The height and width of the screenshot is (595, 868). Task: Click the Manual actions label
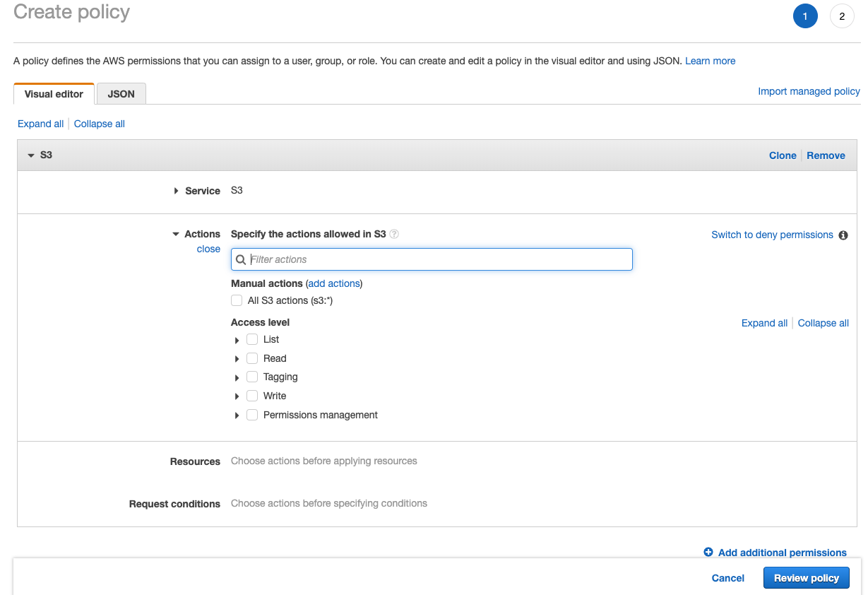pyautogui.click(x=267, y=283)
